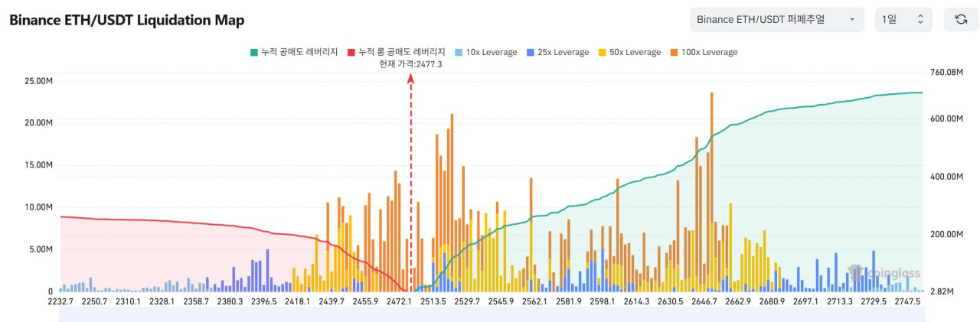Click x-axis label 2545.9

pos(500,301)
